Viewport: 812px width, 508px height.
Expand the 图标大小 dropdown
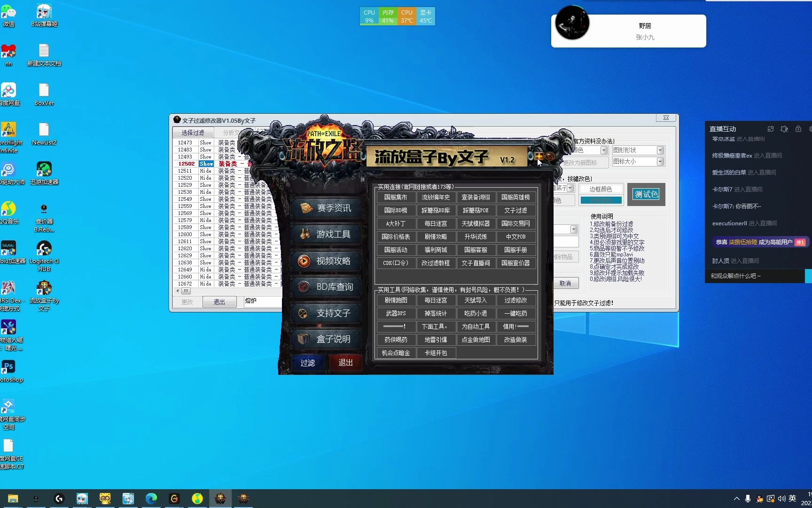point(660,161)
